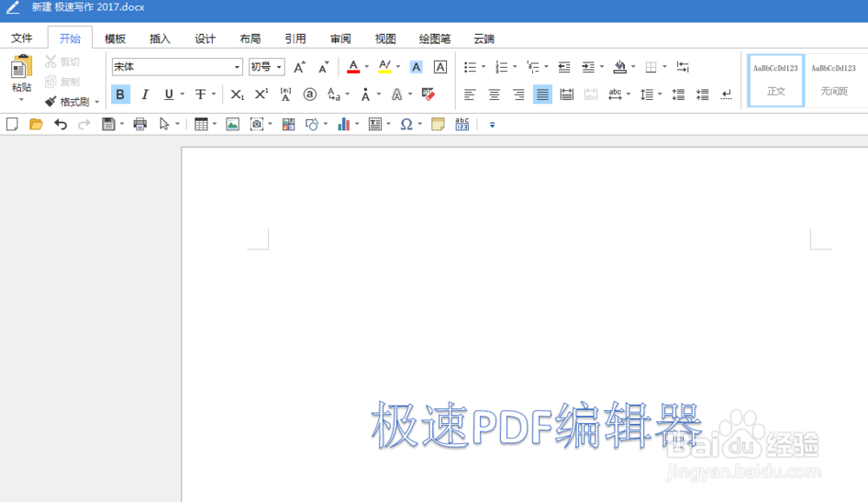The image size is (868, 502).
Task: Apply red font color A
Action: [x=353, y=67]
